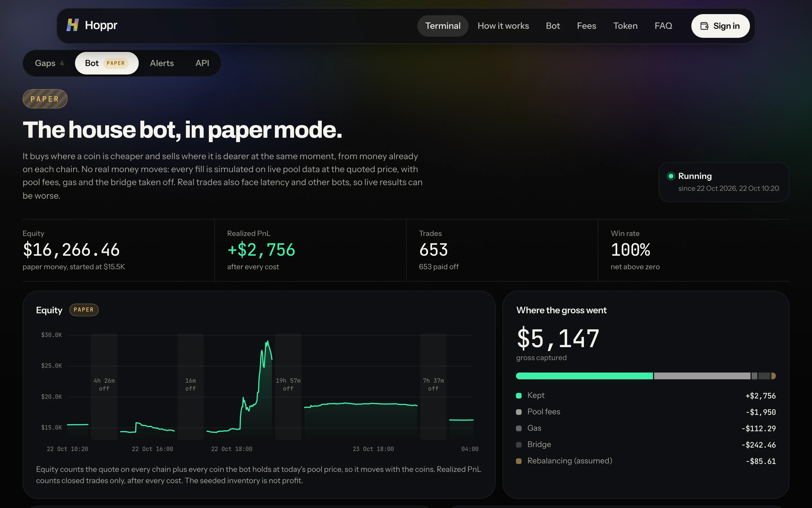Viewport: 812px width, 508px height.
Task: Click the $16,266.46 equity value
Action: point(71,250)
